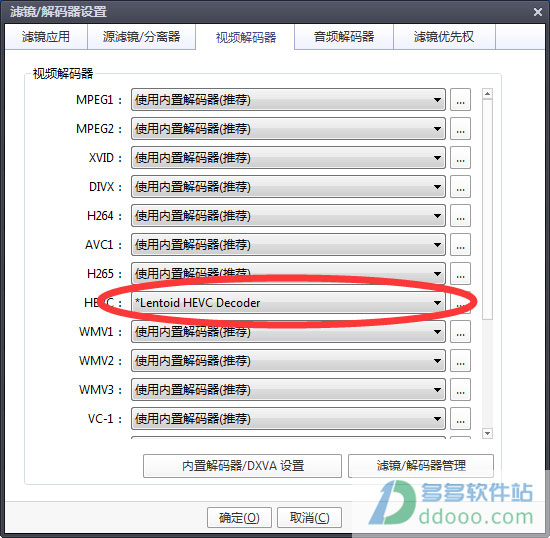
Task: Click the ... button for MPEG1
Action: click(461, 100)
